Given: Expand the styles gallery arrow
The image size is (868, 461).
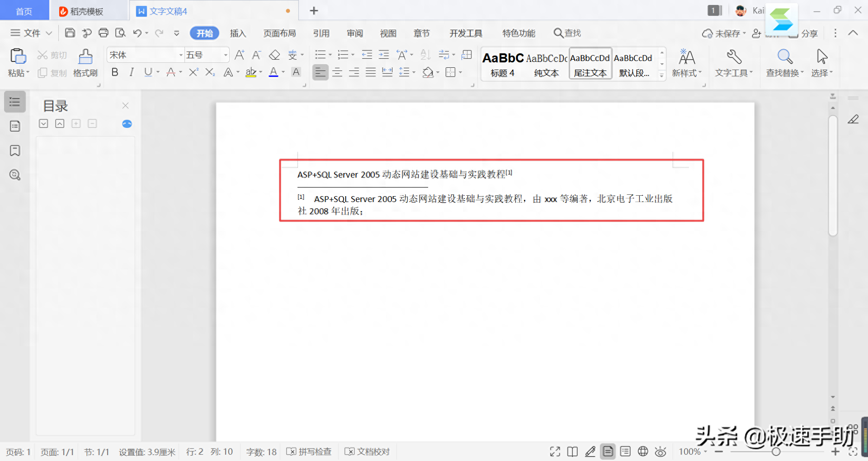Looking at the screenshot, I should [x=662, y=75].
